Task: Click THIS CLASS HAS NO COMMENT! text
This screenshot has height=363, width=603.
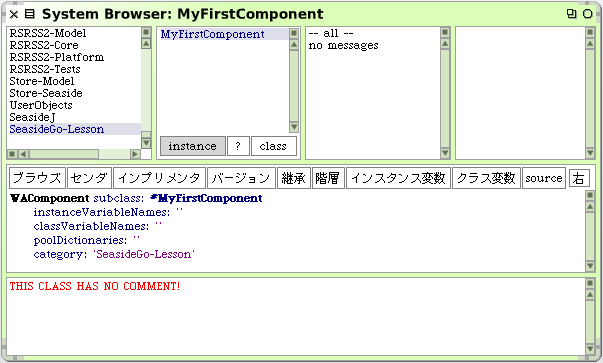Action: 95,286
